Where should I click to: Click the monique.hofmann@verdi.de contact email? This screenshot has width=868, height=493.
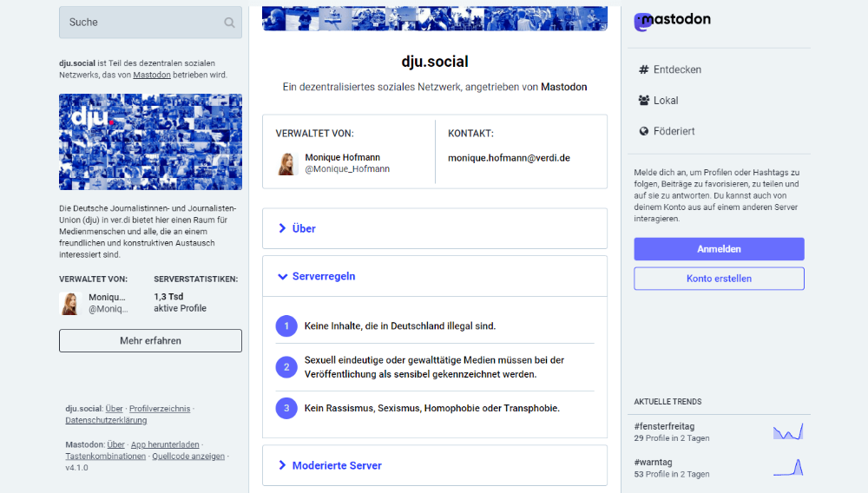click(x=509, y=158)
